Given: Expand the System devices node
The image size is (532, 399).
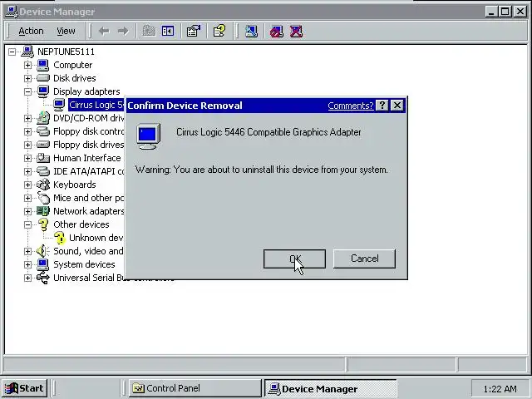Looking at the screenshot, I should click(x=27, y=264).
